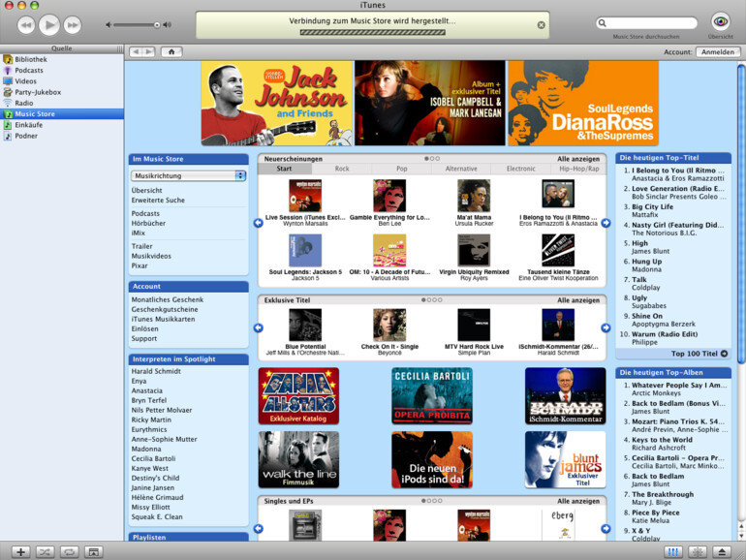Show previous page of Neuerscheinungen
Screen dimensions: 746x560
[259, 223]
